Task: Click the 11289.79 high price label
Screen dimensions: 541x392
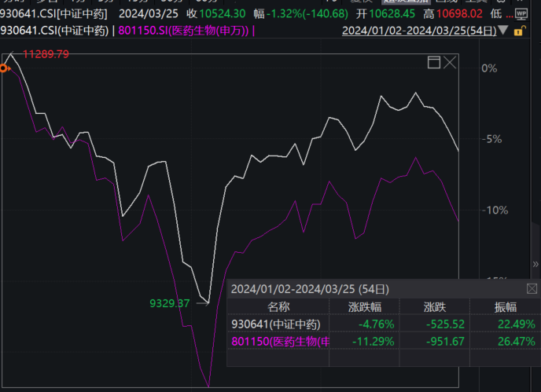Action: (46, 54)
